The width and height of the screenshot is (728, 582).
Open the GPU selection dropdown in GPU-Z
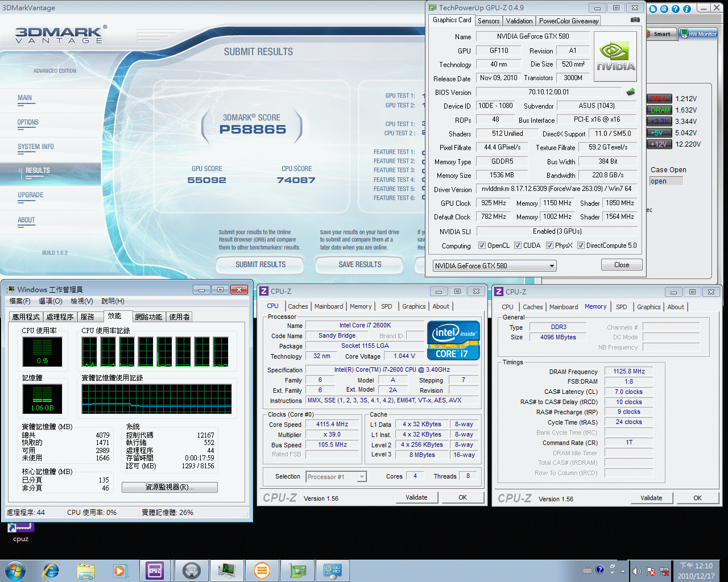point(494,265)
